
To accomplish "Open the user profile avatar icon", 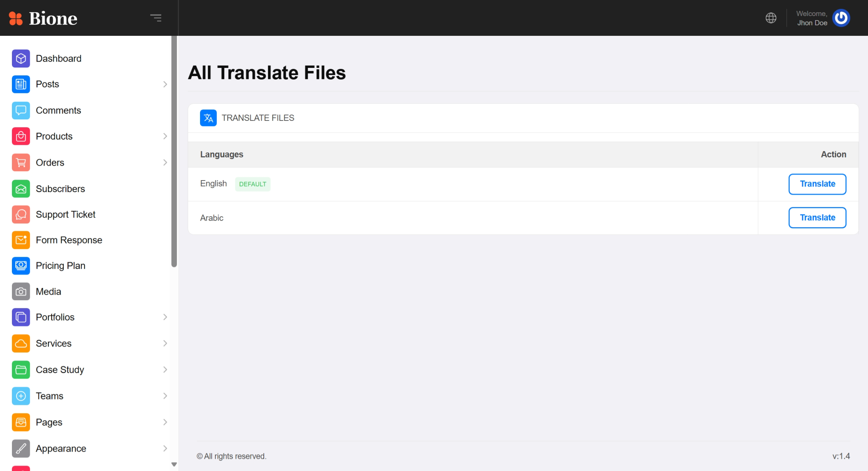I will [x=841, y=18].
